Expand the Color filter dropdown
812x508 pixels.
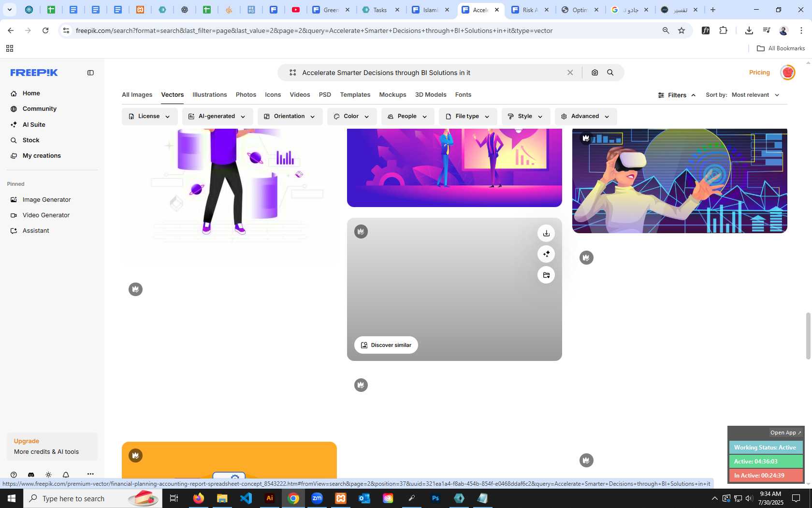pyautogui.click(x=352, y=117)
